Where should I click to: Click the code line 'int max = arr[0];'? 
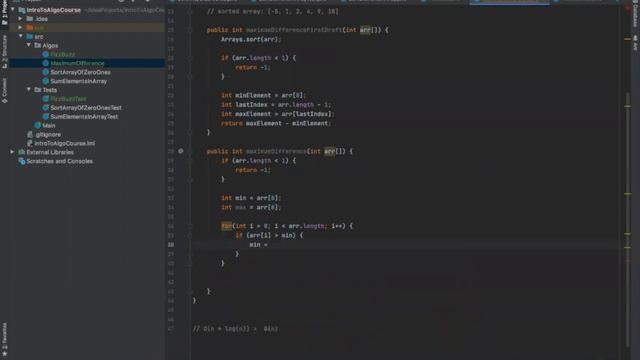(251, 207)
